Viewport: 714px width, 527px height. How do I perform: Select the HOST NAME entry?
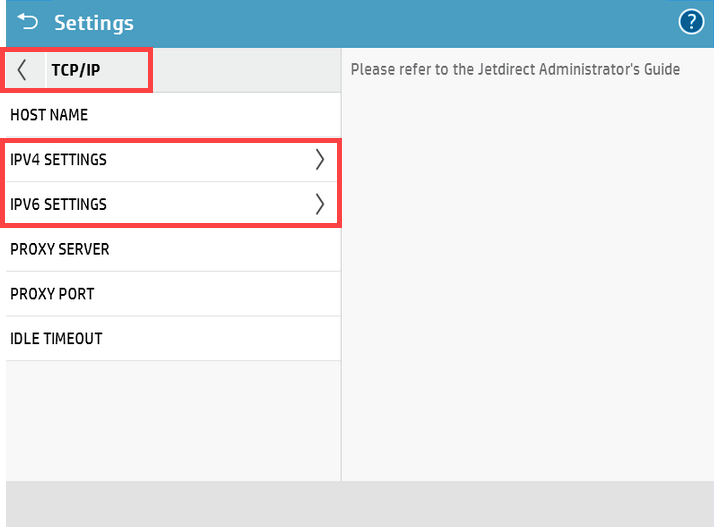[49, 115]
